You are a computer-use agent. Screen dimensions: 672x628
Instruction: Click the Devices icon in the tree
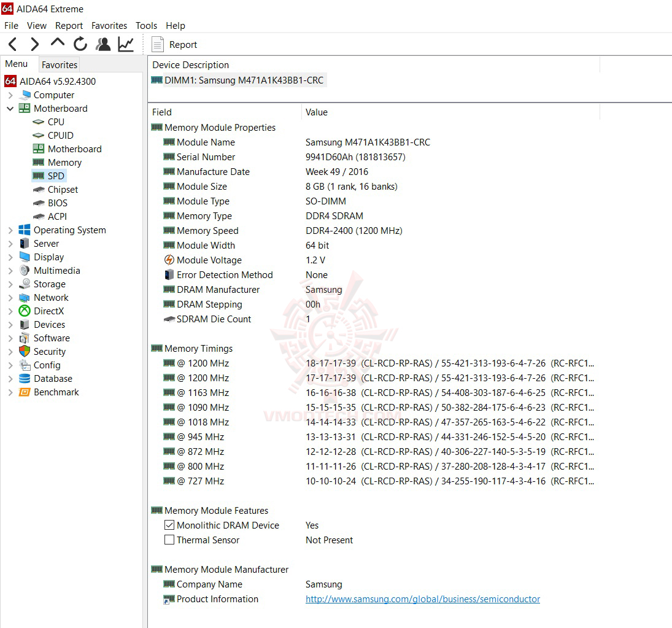(x=25, y=325)
